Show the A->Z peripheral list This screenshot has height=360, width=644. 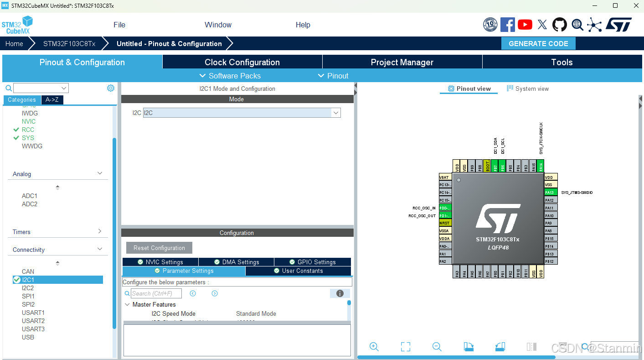53,99
